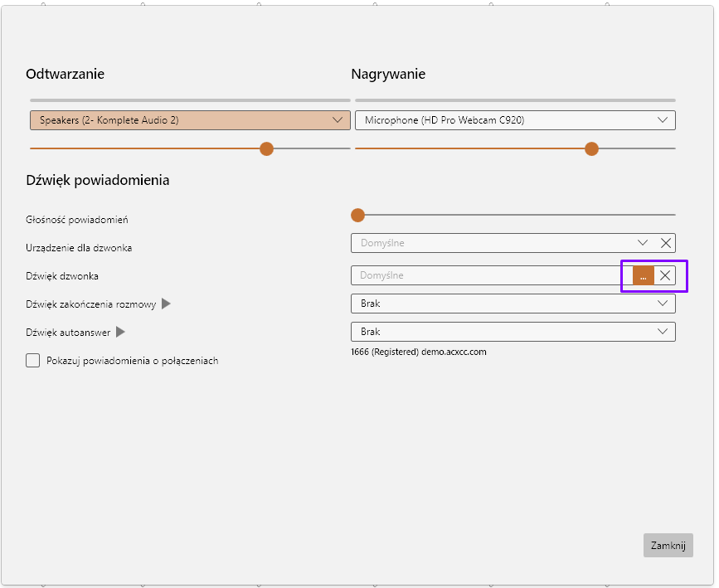
Task: Click the playback level meter bar
Action: (188, 100)
